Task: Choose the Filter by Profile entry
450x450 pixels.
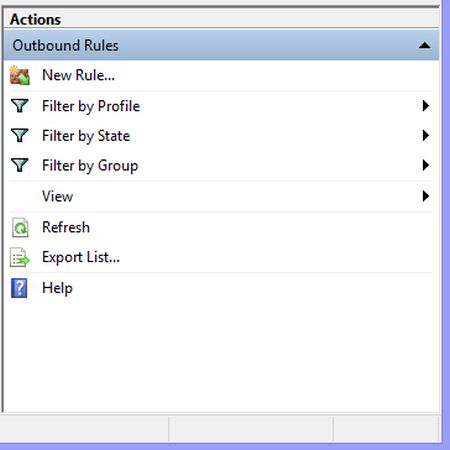Action: click(x=91, y=106)
